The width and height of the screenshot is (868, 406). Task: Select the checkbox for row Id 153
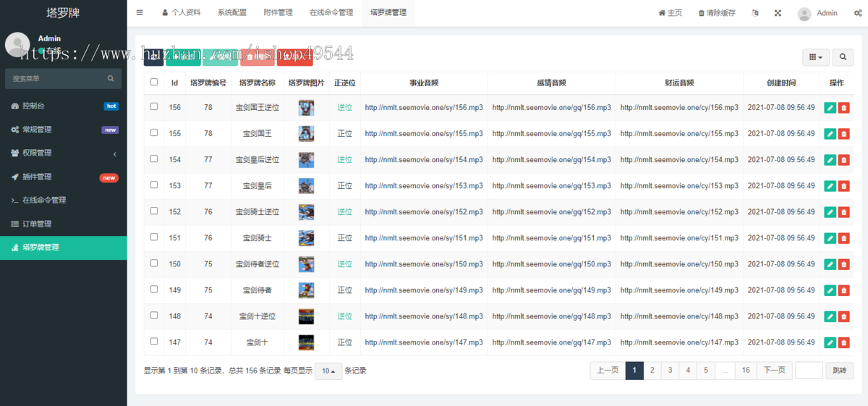[x=154, y=185]
